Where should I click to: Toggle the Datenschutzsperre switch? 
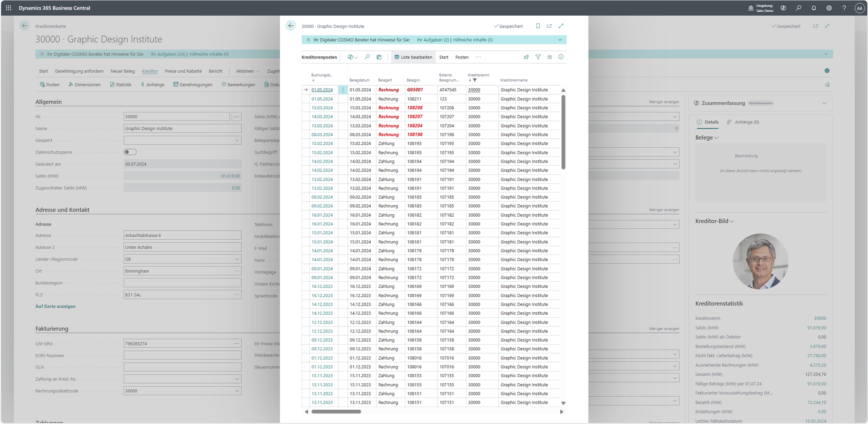coord(130,152)
